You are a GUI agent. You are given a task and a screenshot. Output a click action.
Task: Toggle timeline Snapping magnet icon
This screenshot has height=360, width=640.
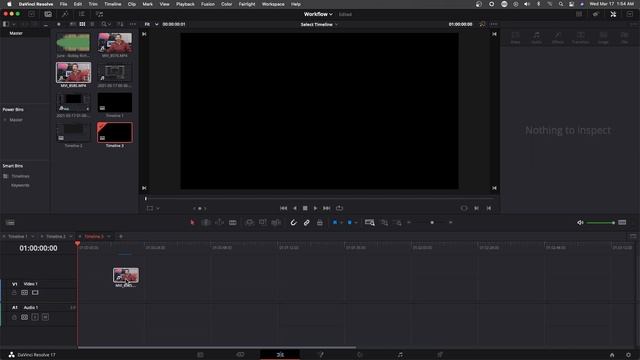[x=293, y=222]
